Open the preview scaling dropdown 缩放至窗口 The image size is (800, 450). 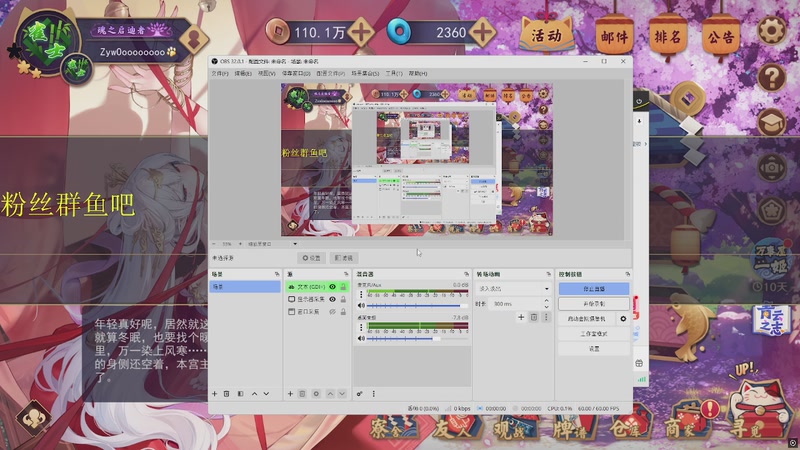click(272, 244)
